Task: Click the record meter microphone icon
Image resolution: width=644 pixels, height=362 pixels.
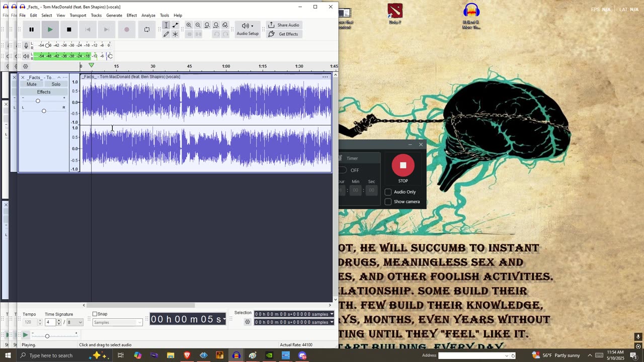Action: 26,45
